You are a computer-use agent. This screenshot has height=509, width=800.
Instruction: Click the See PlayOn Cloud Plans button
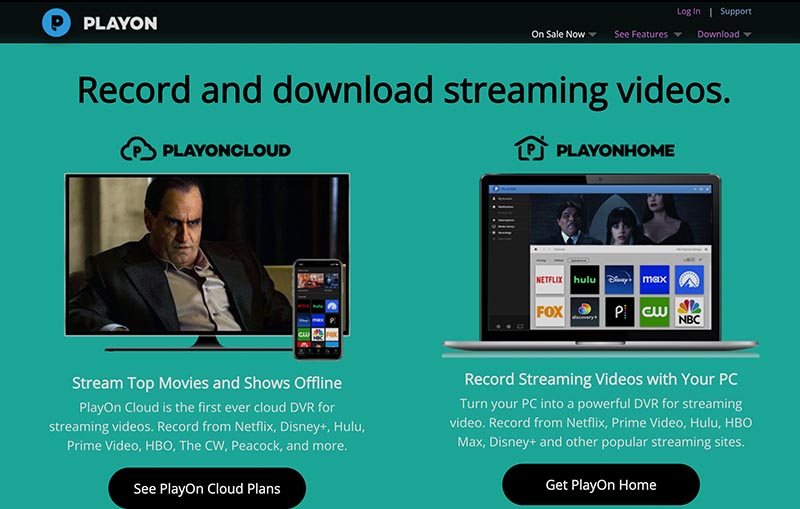207,488
